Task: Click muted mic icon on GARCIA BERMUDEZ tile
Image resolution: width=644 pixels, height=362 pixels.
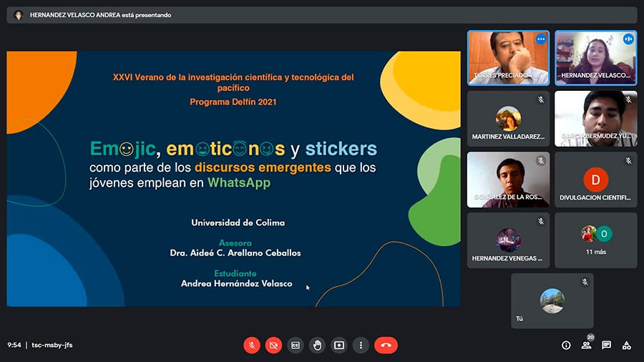Action: point(628,99)
